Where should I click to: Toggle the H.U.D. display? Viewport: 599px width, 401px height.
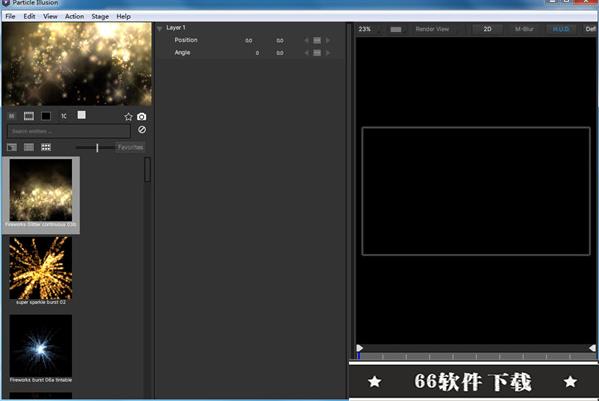(x=560, y=29)
